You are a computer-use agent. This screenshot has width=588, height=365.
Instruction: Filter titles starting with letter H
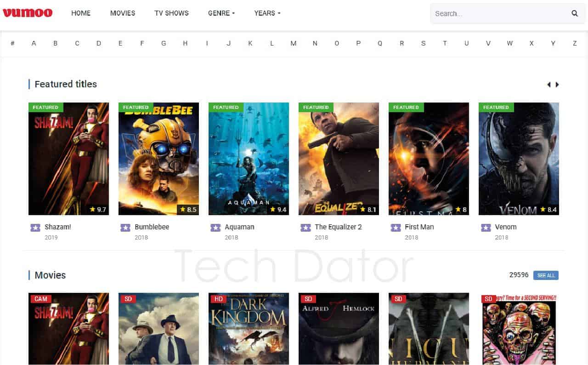[x=185, y=43]
